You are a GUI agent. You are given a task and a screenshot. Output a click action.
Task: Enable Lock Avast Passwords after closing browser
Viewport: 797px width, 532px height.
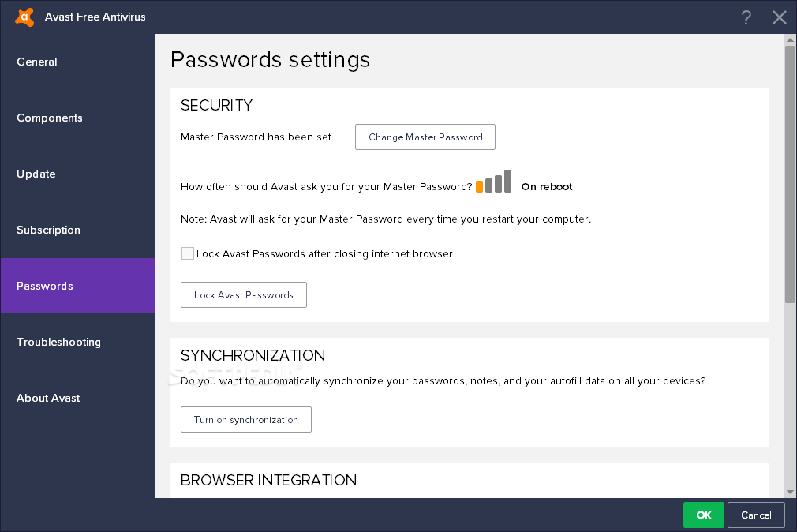coord(188,253)
